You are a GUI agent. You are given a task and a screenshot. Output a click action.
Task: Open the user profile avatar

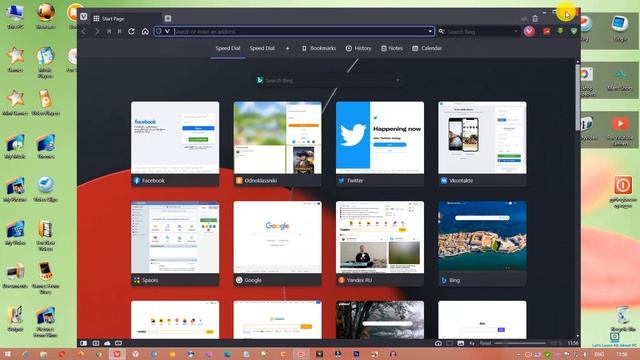(529, 31)
